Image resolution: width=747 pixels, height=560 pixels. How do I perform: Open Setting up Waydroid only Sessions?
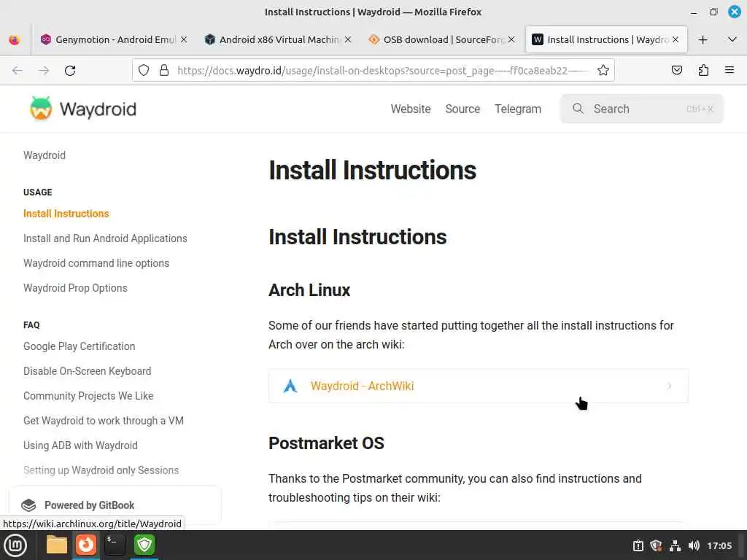[101, 470]
